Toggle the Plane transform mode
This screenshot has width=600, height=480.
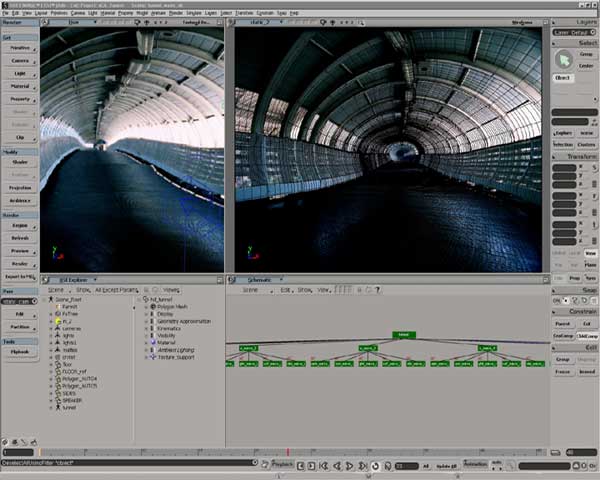(x=588, y=265)
